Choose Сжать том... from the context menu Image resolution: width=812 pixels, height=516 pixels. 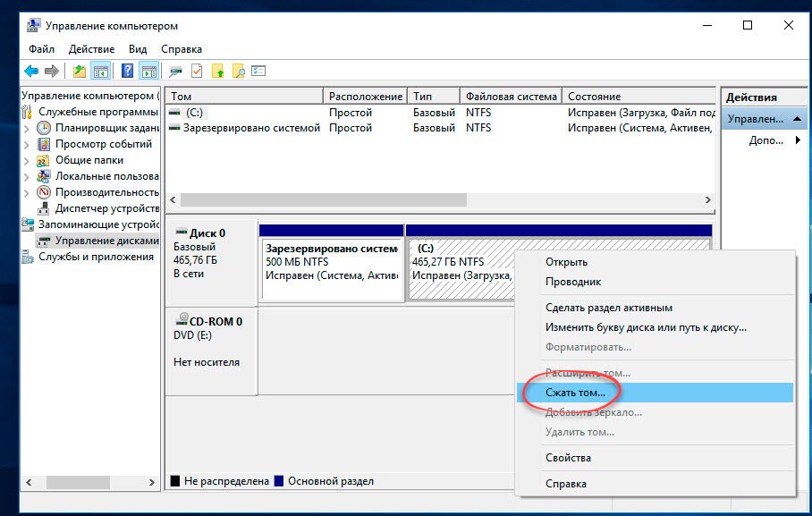575,392
